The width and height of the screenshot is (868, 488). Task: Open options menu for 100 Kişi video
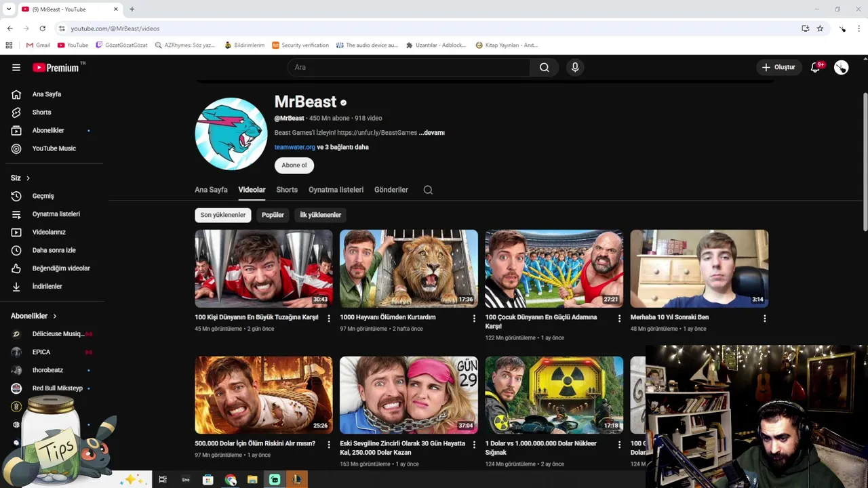click(329, 318)
